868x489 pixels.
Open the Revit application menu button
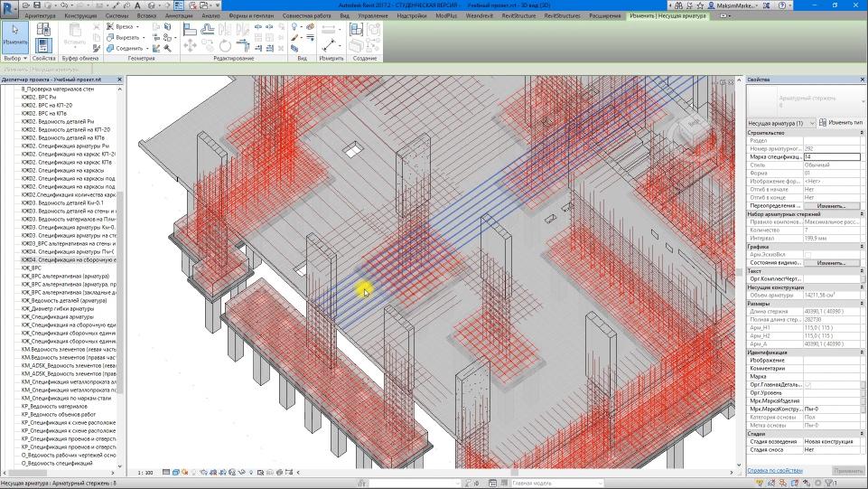[9, 9]
